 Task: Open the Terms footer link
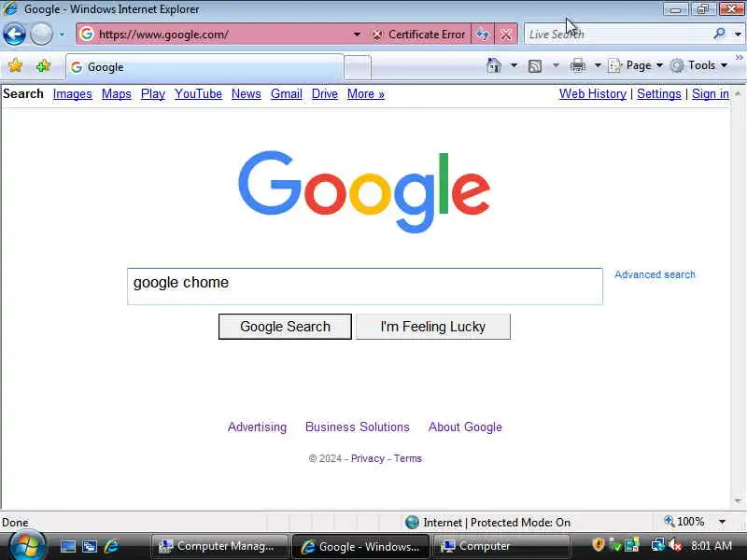point(408,458)
